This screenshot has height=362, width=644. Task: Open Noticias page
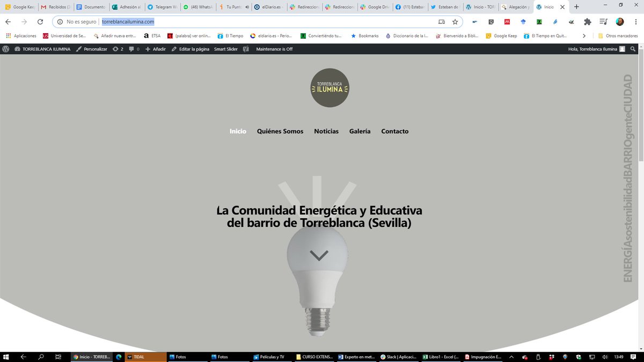pyautogui.click(x=326, y=131)
